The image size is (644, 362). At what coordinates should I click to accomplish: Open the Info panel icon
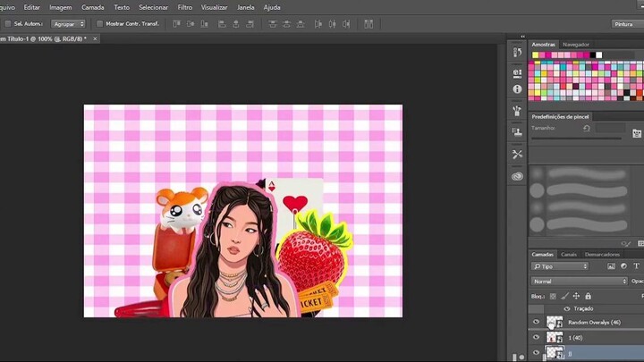(517, 89)
